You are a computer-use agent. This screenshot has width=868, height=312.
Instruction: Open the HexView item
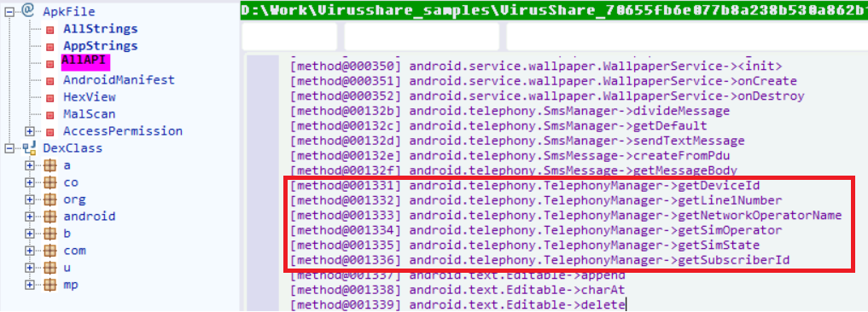(x=89, y=97)
